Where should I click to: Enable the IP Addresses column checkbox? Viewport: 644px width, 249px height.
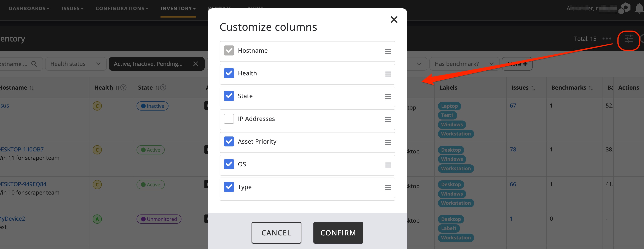(x=229, y=119)
